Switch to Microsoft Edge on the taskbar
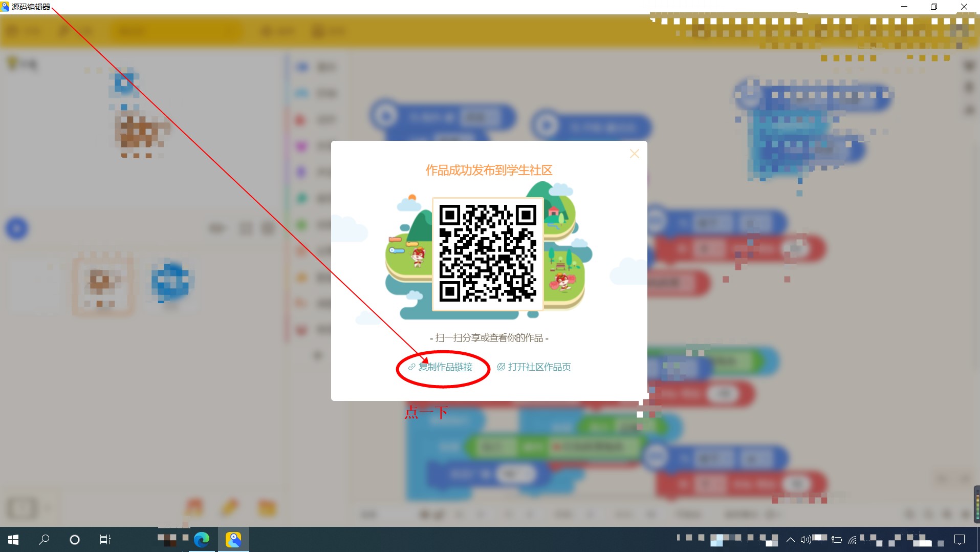Viewport: 980px width, 552px height. coord(202,540)
